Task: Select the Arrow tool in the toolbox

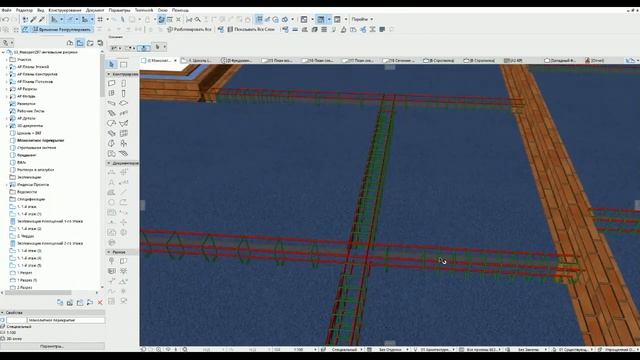Action: coord(112,64)
